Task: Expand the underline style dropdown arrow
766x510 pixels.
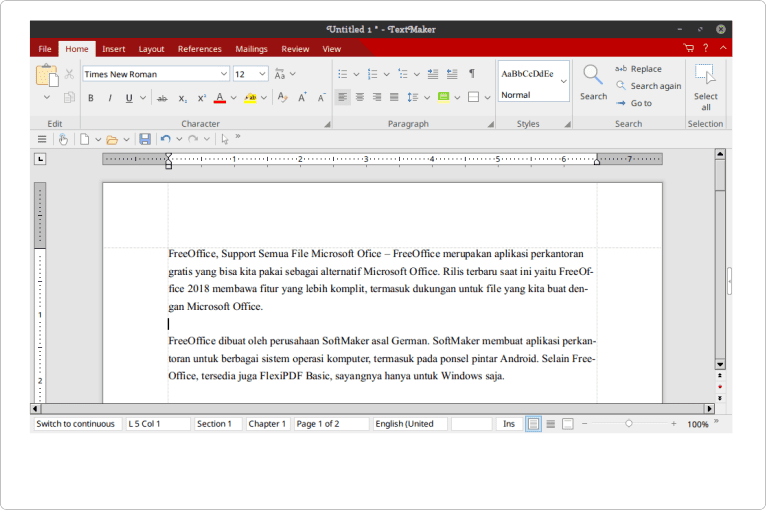Action: (143, 98)
